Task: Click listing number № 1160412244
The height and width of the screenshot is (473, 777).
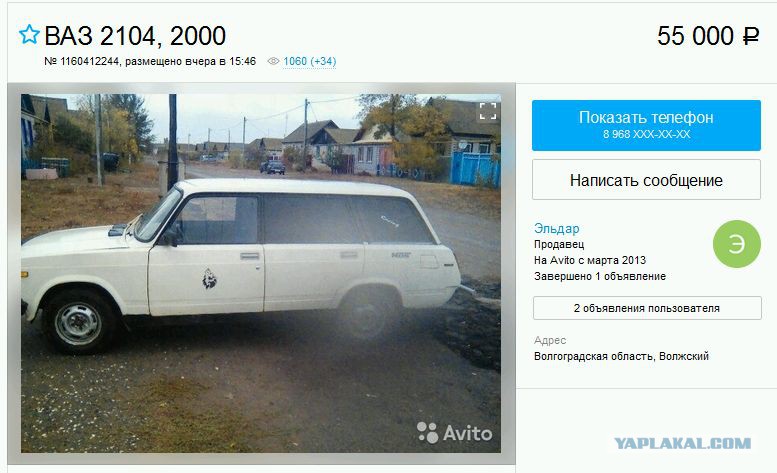Action: point(81,61)
